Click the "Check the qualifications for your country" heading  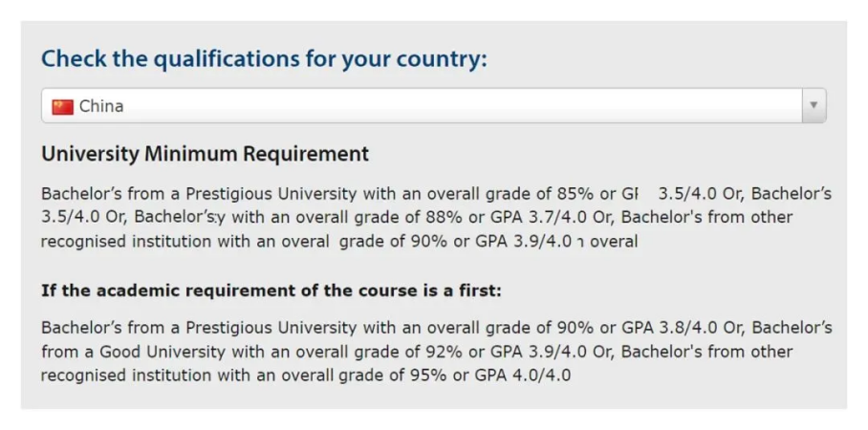(x=264, y=58)
